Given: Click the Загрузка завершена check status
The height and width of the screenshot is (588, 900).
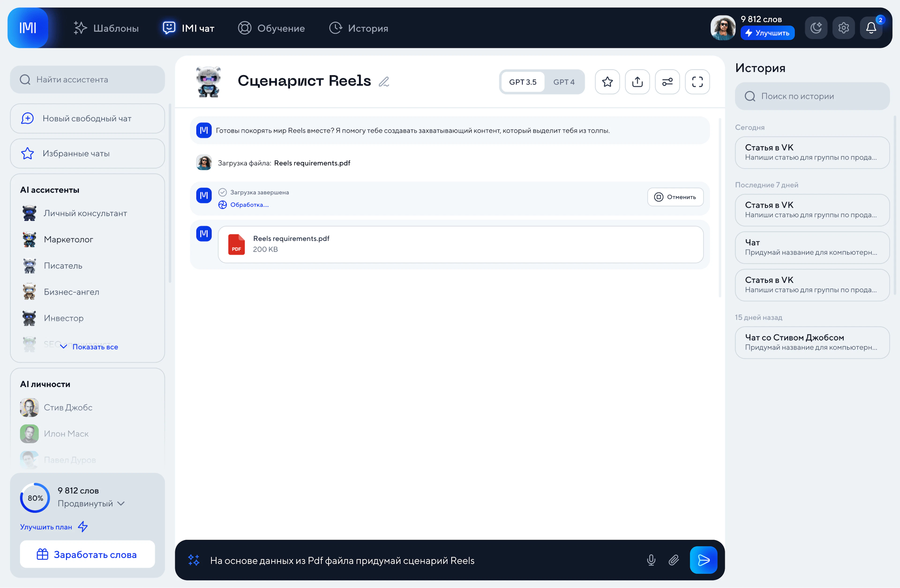Looking at the screenshot, I should pyautogui.click(x=253, y=192).
